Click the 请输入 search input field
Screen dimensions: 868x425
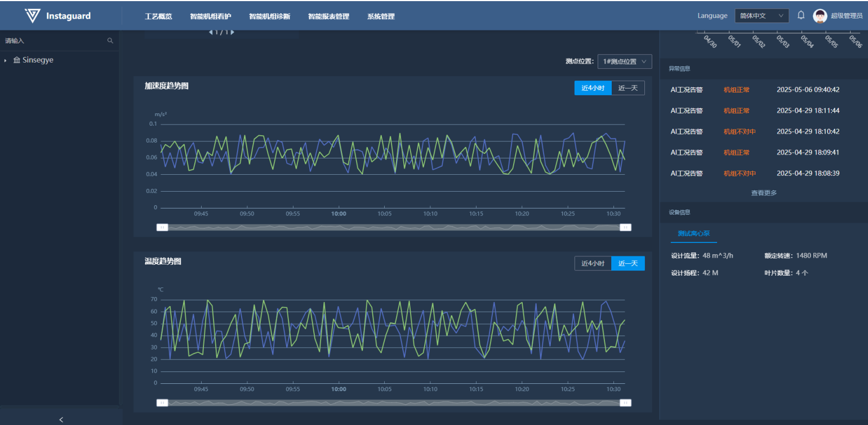[54, 41]
